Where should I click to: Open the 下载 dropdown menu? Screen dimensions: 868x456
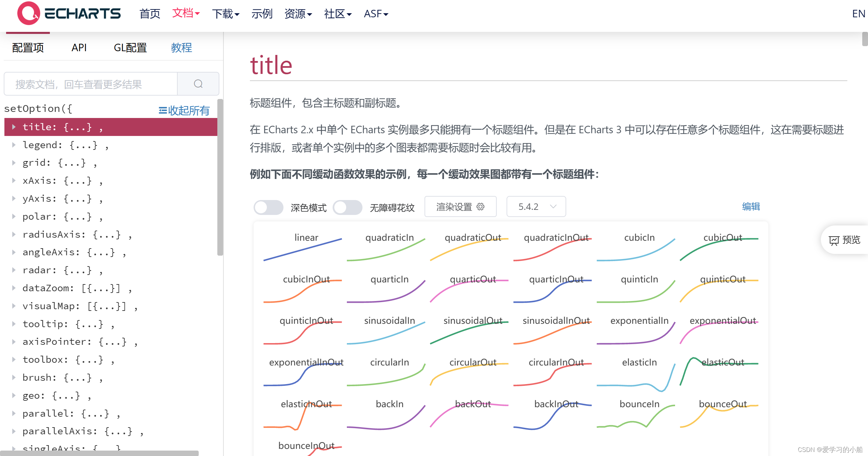click(226, 14)
